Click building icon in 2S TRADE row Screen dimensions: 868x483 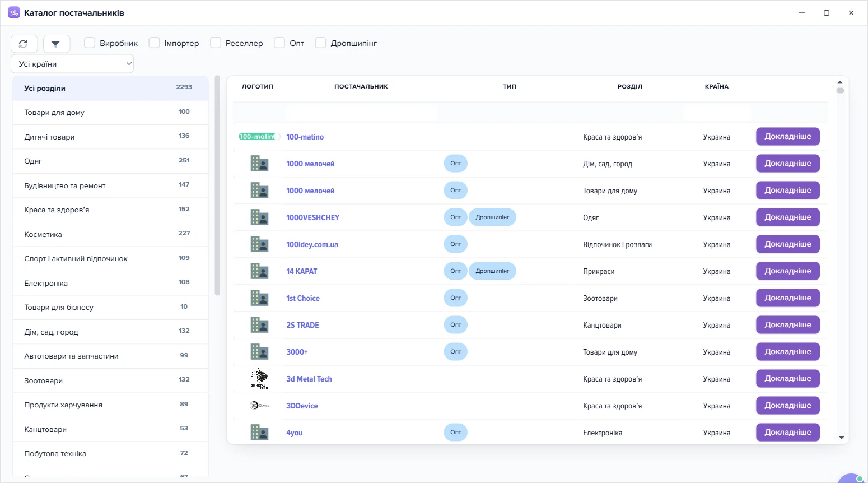[x=259, y=325]
